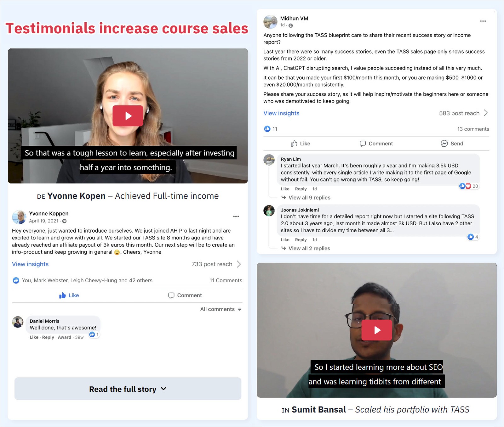Click Midhun VM's profile avatar
The image size is (504, 427).
[270, 22]
